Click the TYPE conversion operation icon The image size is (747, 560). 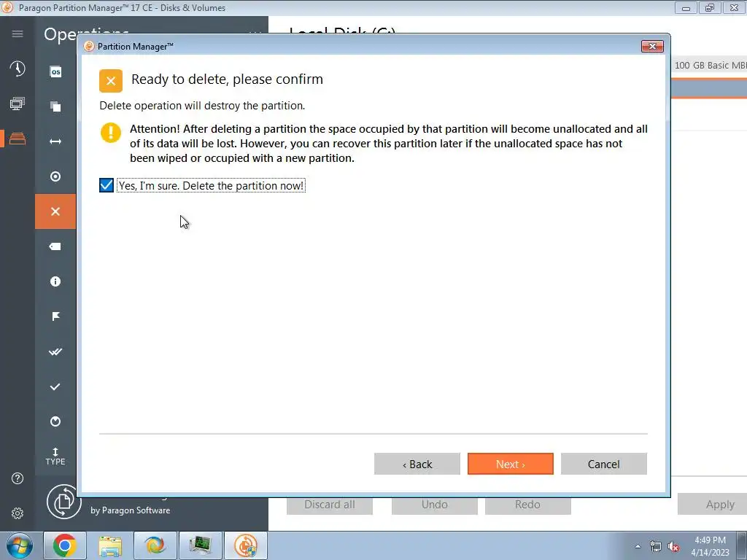click(55, 456)
